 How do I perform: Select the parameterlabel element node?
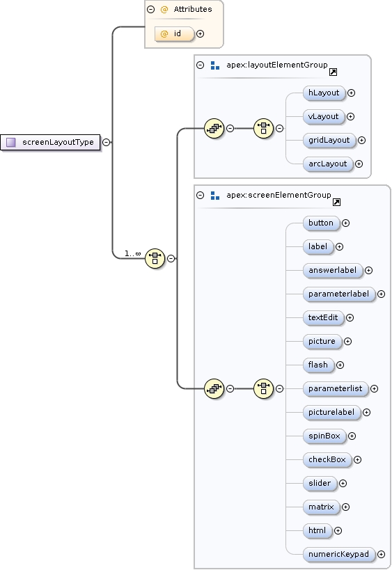tap(339, 294)
